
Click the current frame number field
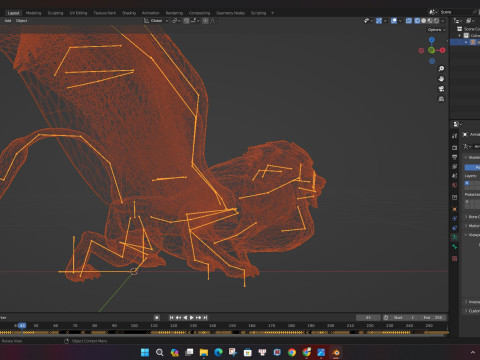coord(368,317)
